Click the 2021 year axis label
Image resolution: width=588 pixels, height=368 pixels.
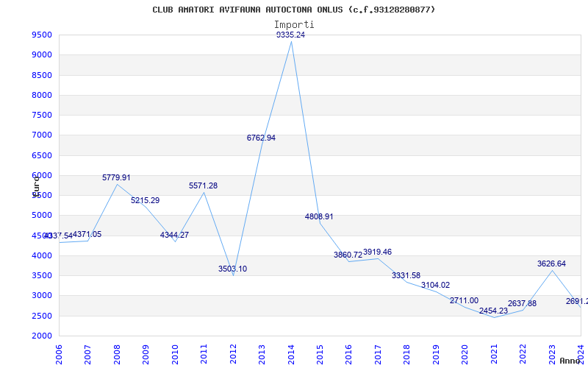pyautogui.click(x=495, y=355)
